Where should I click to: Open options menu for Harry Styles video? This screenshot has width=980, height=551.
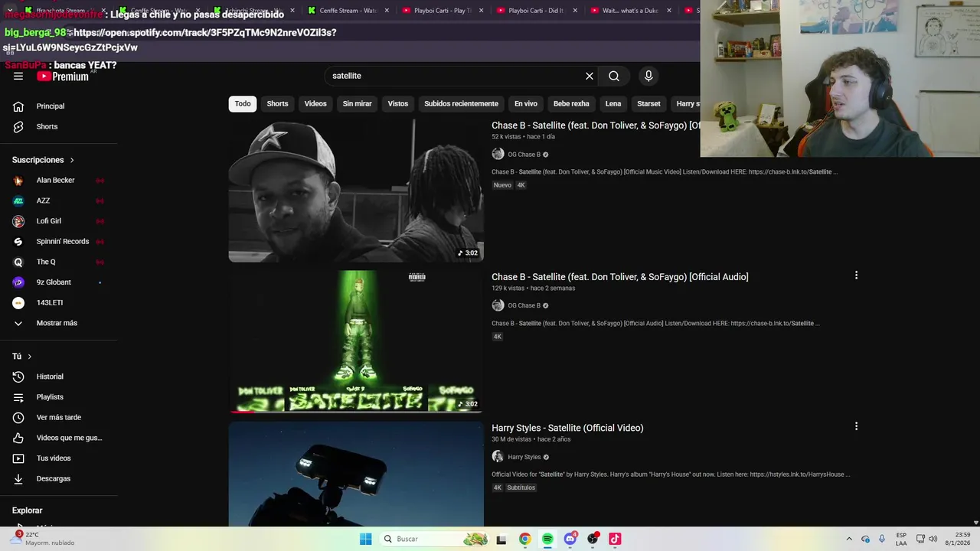[x=856, y=426]
